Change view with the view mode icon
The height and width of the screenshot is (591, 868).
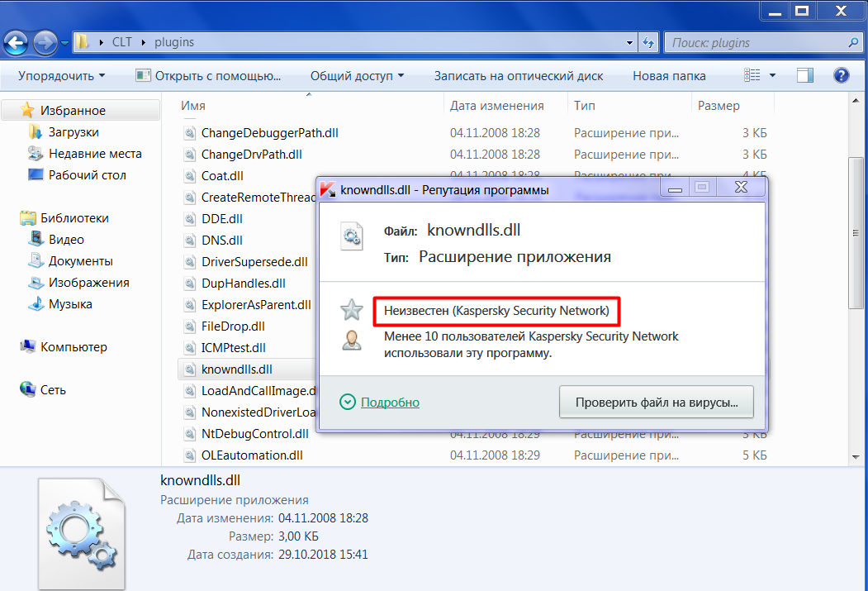(x=752, y=75)
